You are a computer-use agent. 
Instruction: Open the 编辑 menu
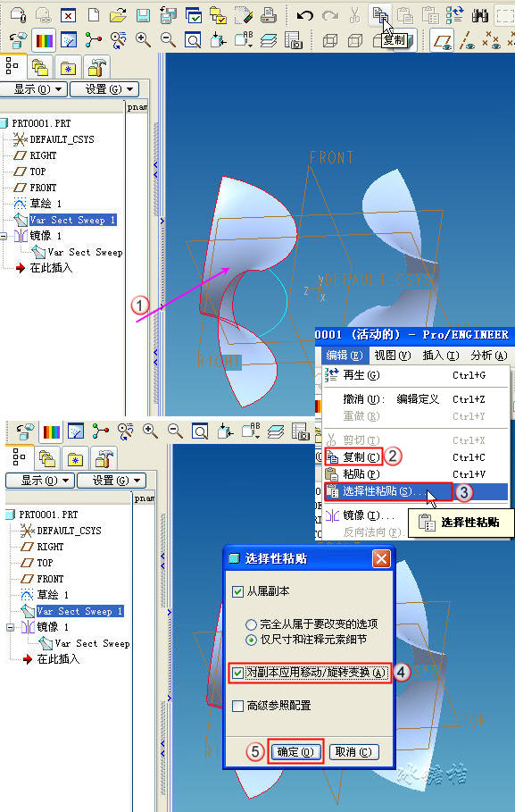344,356
